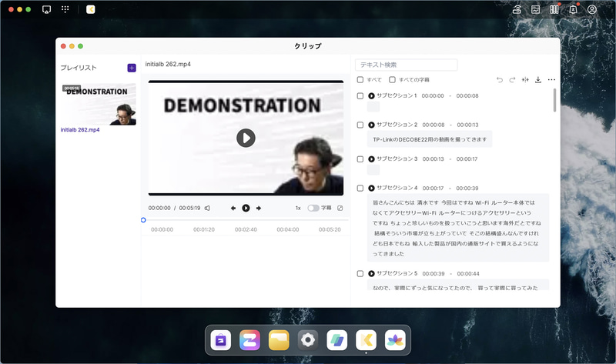Click the 00:01:20 mark on the timeline
616x364 pixels.
tap(204, 229)
